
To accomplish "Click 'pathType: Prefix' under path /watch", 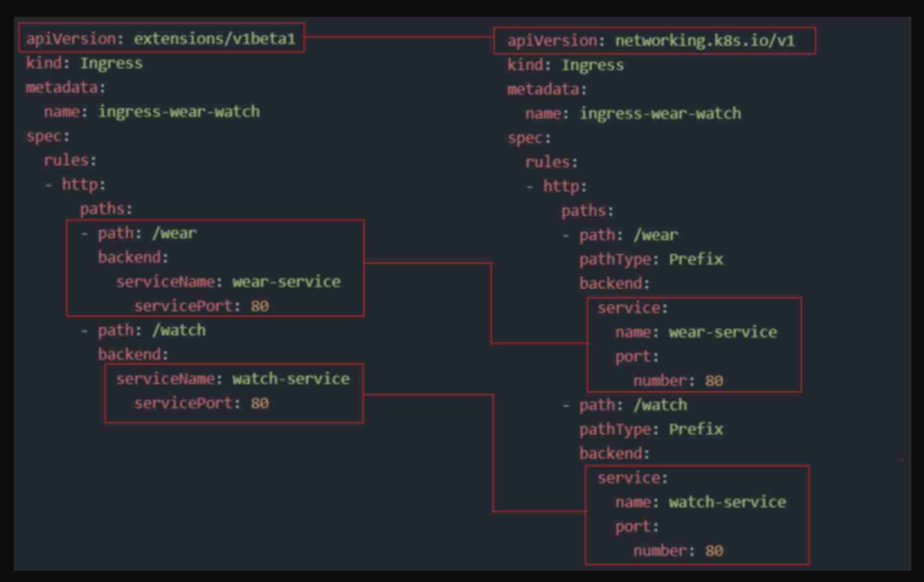I will coord(651,429).
